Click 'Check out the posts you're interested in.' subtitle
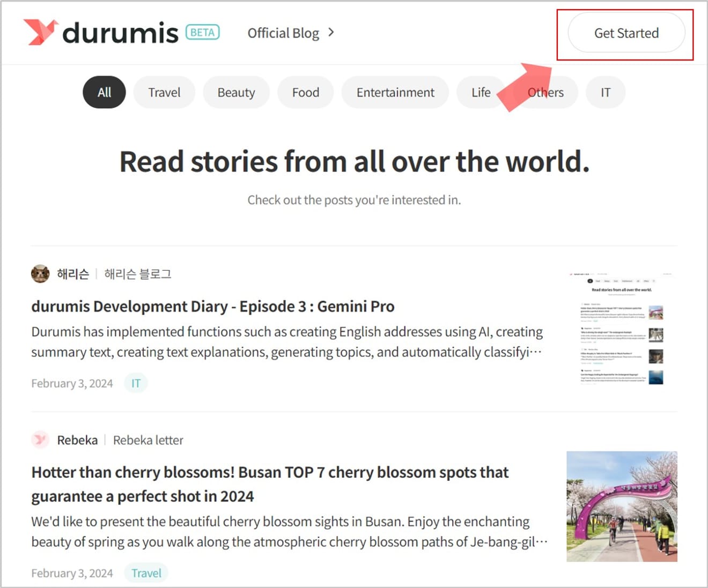 point(354,200)
